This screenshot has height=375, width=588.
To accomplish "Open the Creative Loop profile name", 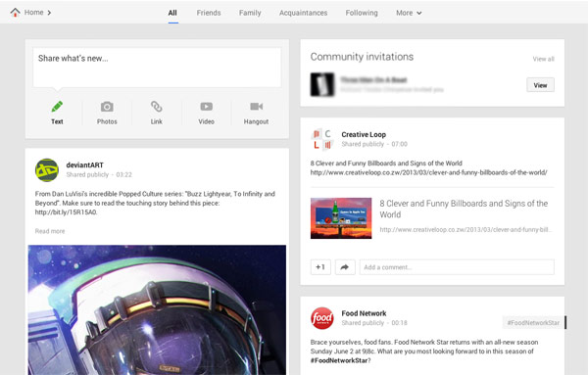I will [x=364, y=134].
